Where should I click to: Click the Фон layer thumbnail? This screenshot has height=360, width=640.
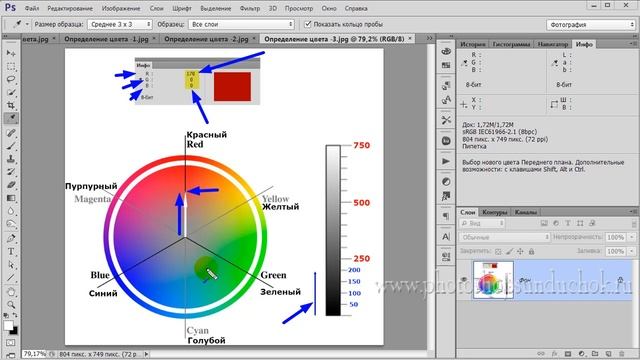(x=493, y=280)
